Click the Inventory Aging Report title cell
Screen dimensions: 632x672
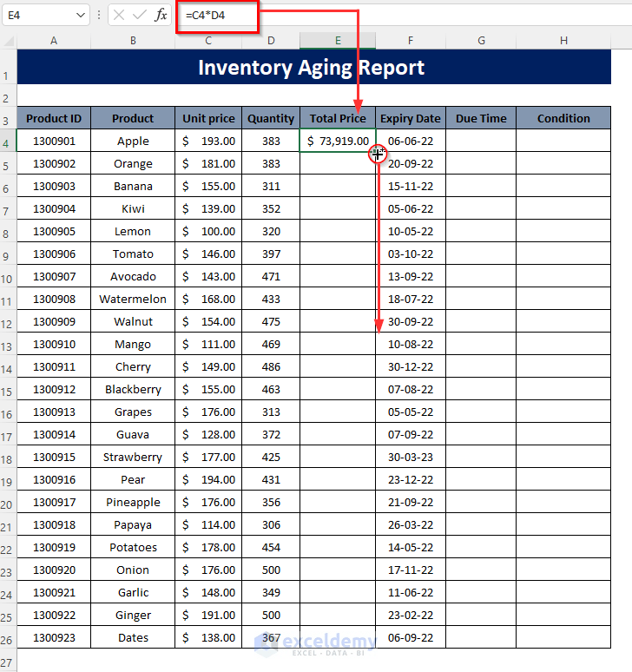[313, 67]
